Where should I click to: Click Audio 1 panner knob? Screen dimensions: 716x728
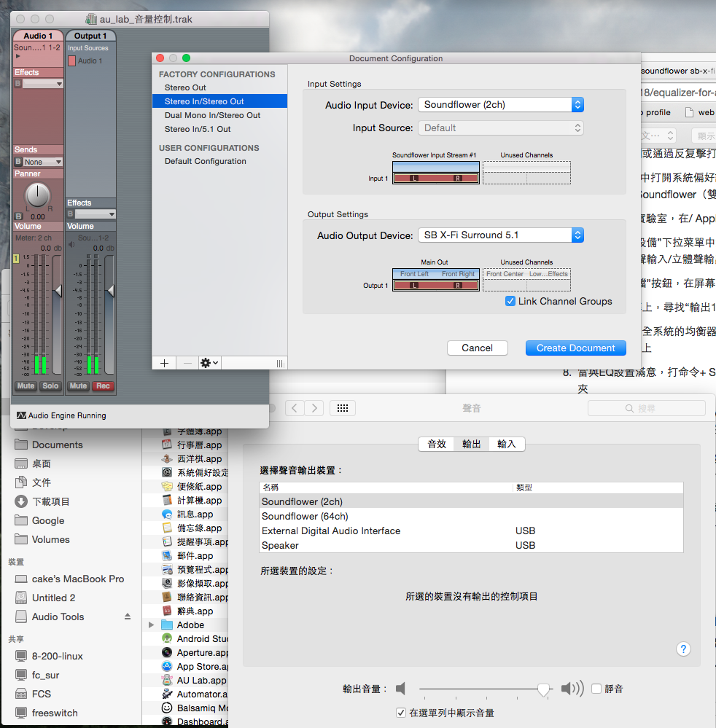[37, 195]
